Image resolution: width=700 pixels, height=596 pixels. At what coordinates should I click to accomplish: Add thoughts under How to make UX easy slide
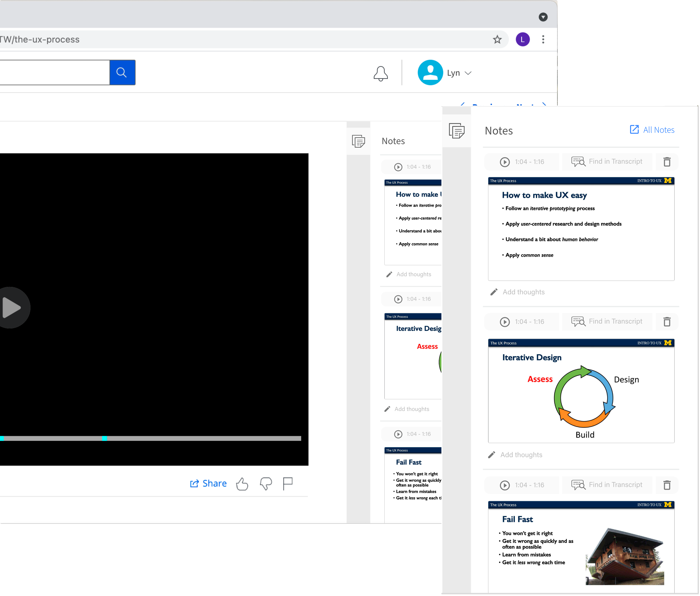coord(523,292)
